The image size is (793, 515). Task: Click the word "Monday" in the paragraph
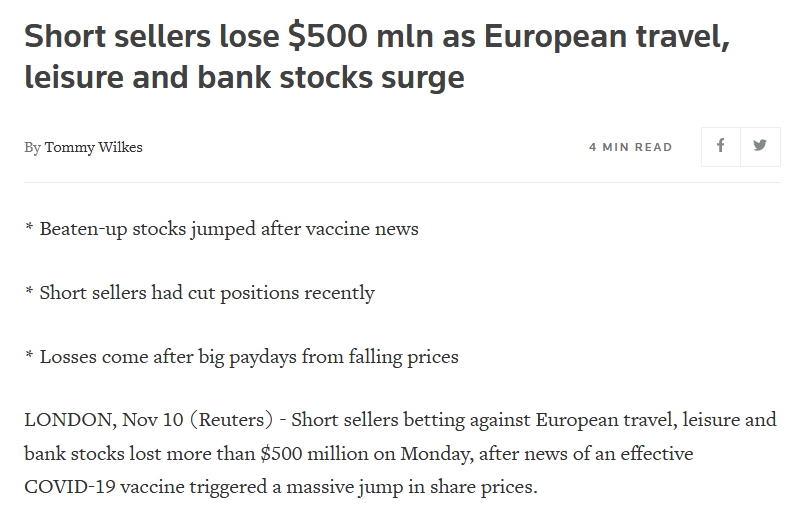tap(434, 453)
